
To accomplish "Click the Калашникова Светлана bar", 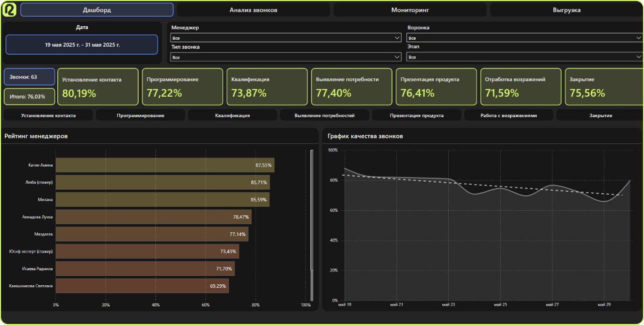I will point(142,286).
